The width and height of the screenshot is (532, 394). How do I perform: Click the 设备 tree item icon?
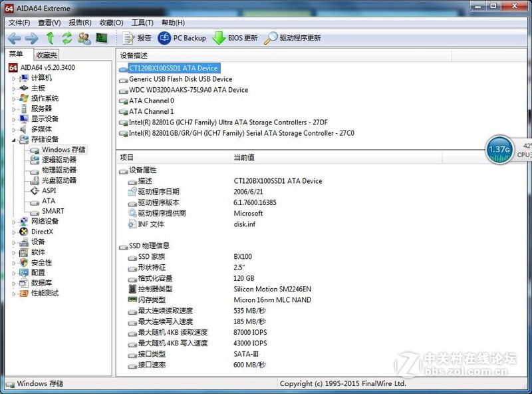(x=24, y=242)
